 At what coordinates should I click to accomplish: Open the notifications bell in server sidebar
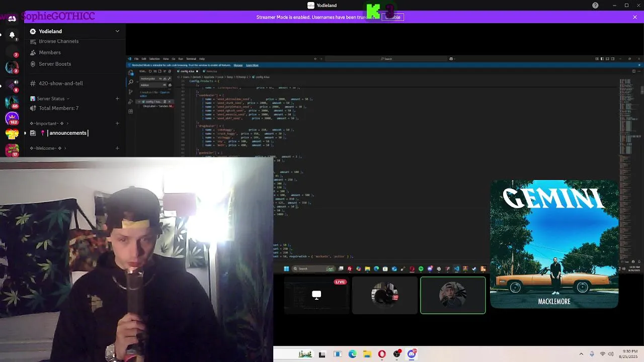[x=12, y=35]
